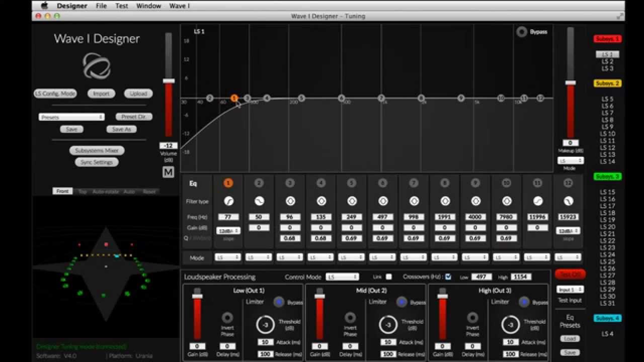644x362 pixels.
Task: Click the Crossovers Low frequency field 497
Action: (x=481, y=277)
